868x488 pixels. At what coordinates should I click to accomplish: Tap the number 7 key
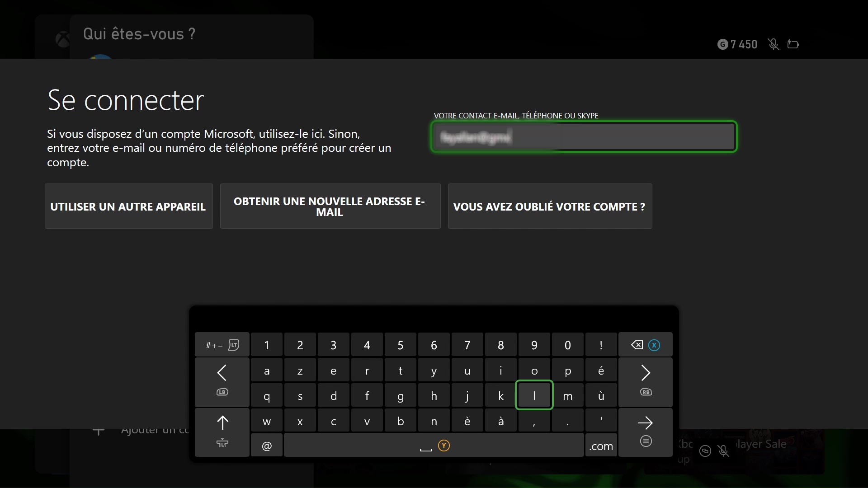tap(467, 345)
